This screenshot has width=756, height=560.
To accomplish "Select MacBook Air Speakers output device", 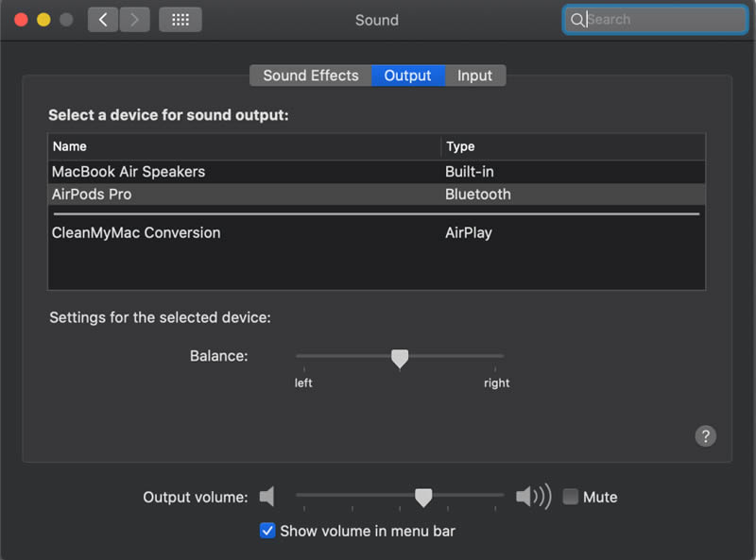I will point(376,172).
